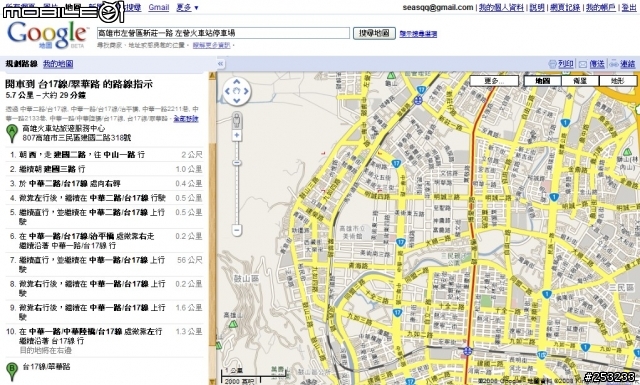640x385 pixels.
Task: Expand the 更多 dropdown in top bar
Action: coord(187,7)
